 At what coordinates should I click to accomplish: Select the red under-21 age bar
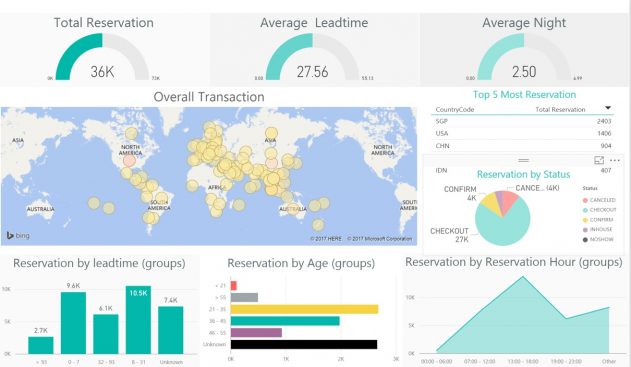click(234, 286)
